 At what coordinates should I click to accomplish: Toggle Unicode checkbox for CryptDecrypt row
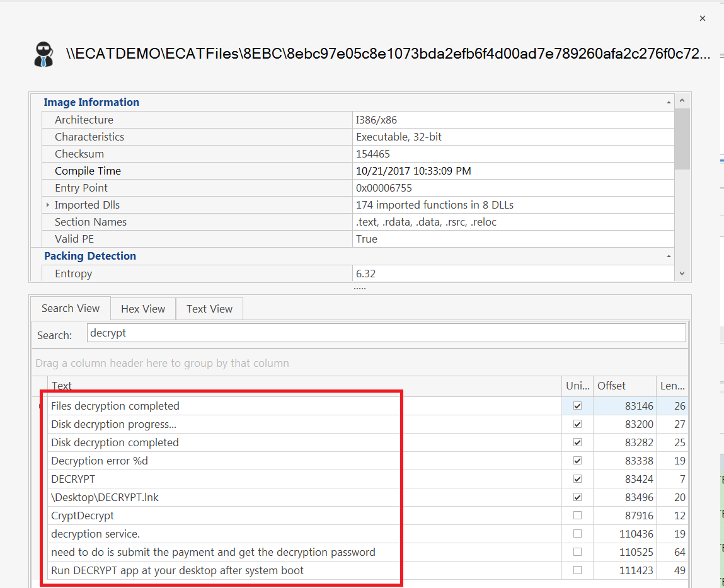[577, 516]
